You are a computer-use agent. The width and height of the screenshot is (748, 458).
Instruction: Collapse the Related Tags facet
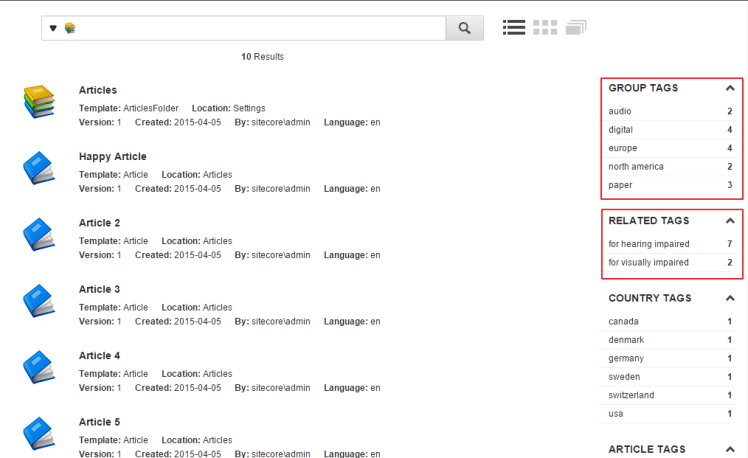click(730, 220)
